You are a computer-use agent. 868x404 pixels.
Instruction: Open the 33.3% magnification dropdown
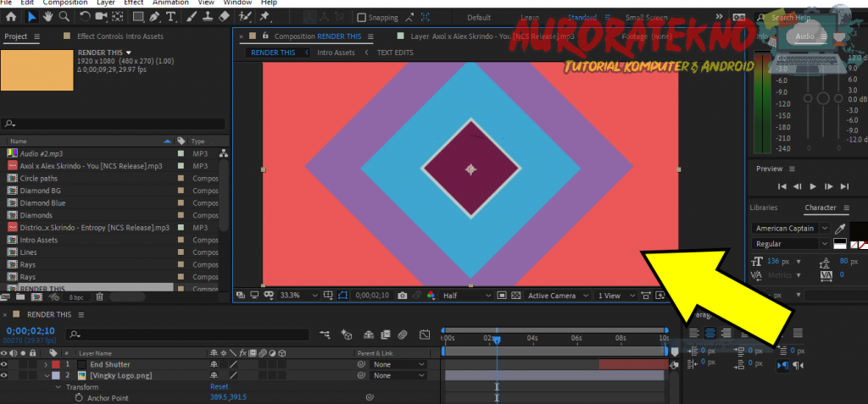(299, 296)
